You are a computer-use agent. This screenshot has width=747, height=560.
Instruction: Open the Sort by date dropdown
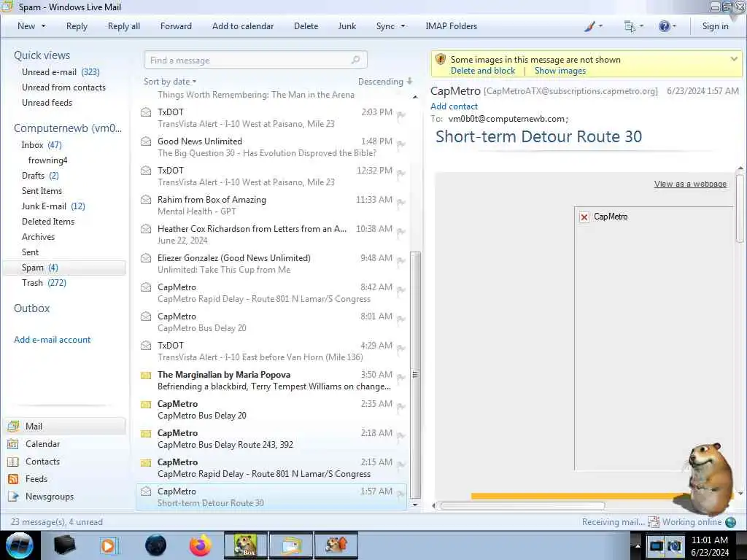click(x=170, y=82)
